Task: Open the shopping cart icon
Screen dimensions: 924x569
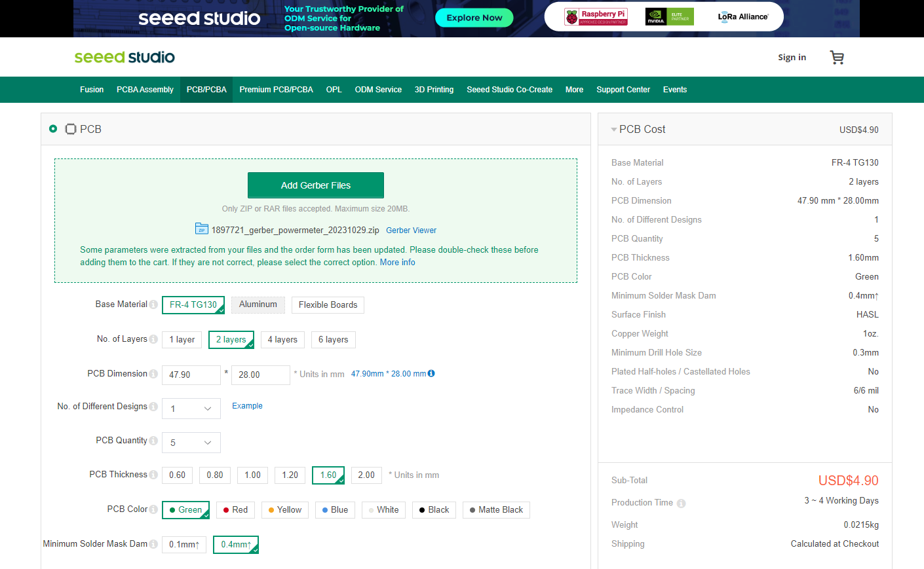Action: 837,58
